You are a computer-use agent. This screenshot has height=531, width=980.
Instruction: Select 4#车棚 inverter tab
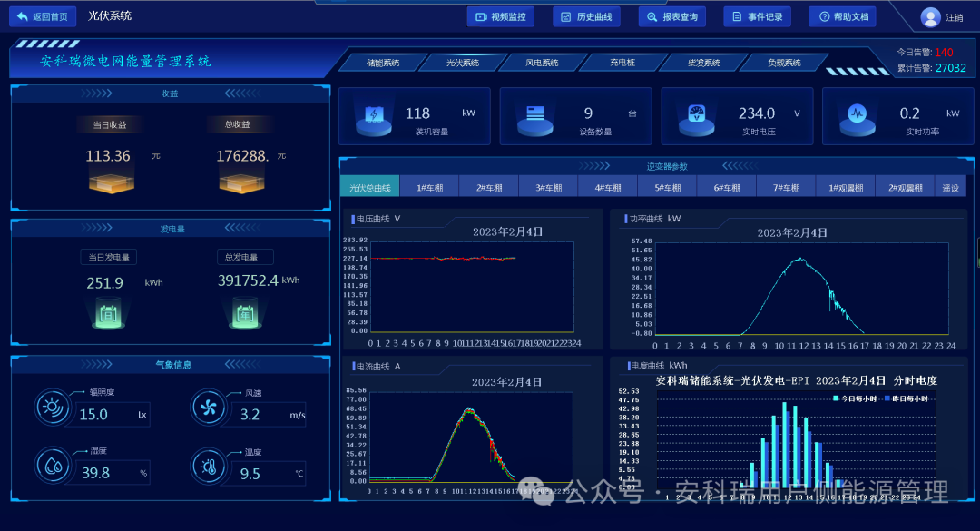click(x=607, y=188)
